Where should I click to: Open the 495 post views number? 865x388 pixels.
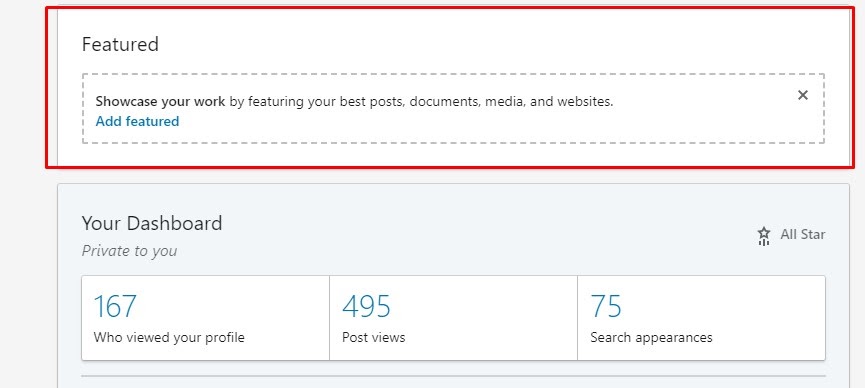coord(366,306)
